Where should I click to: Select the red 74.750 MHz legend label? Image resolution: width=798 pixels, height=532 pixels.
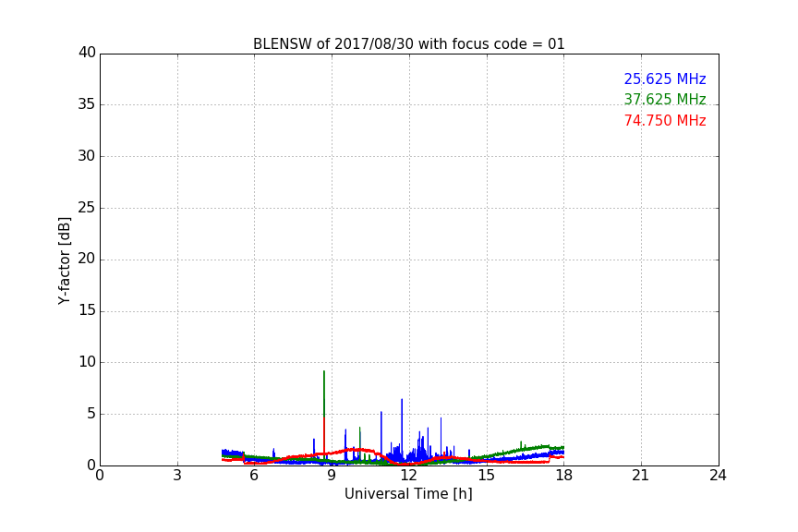(665, 121)
